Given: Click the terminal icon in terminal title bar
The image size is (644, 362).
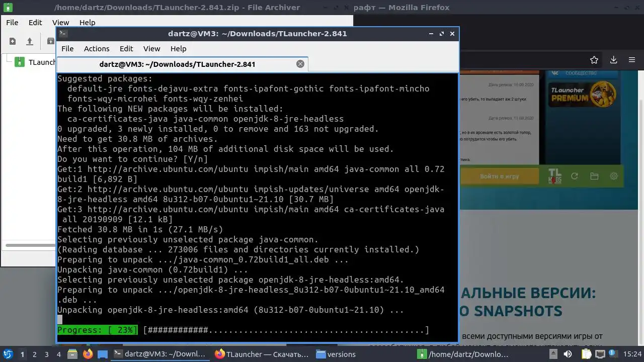Looking at the screenshot, I should (63, 34).
